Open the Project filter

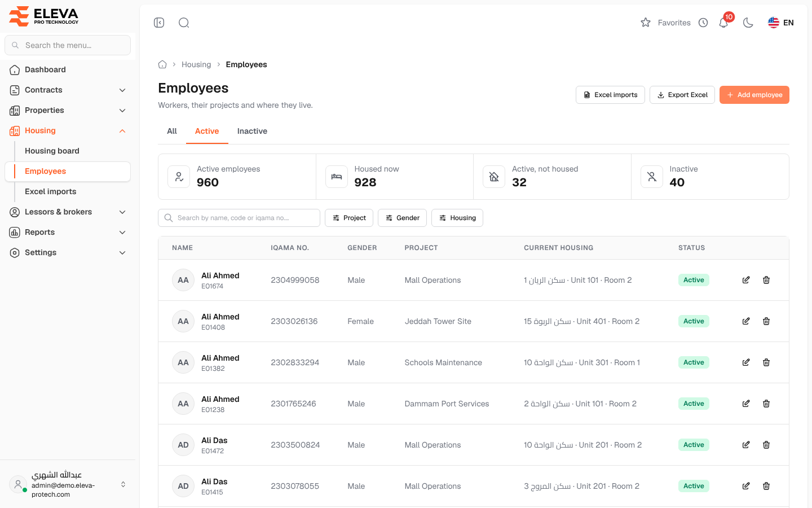point(349,218)
